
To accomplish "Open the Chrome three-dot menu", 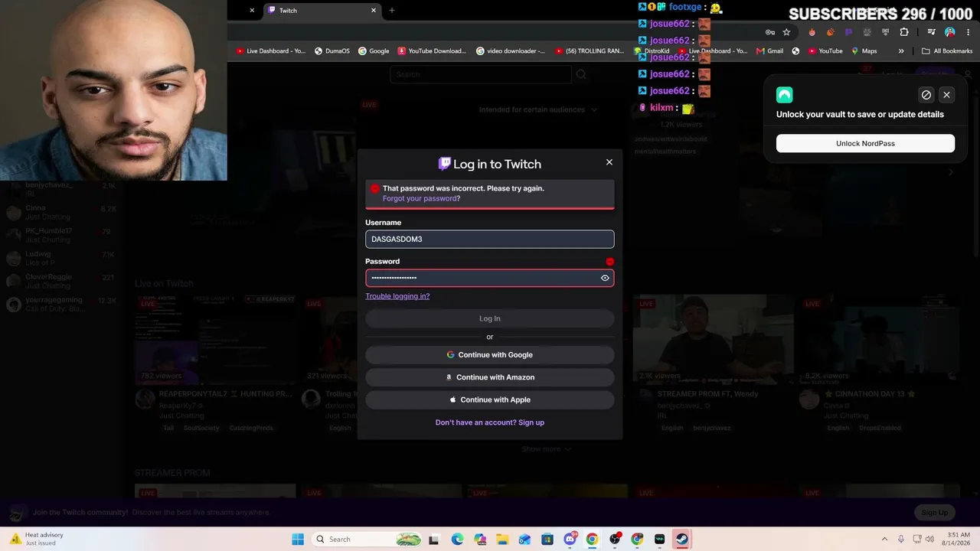I will coord(968,32).
